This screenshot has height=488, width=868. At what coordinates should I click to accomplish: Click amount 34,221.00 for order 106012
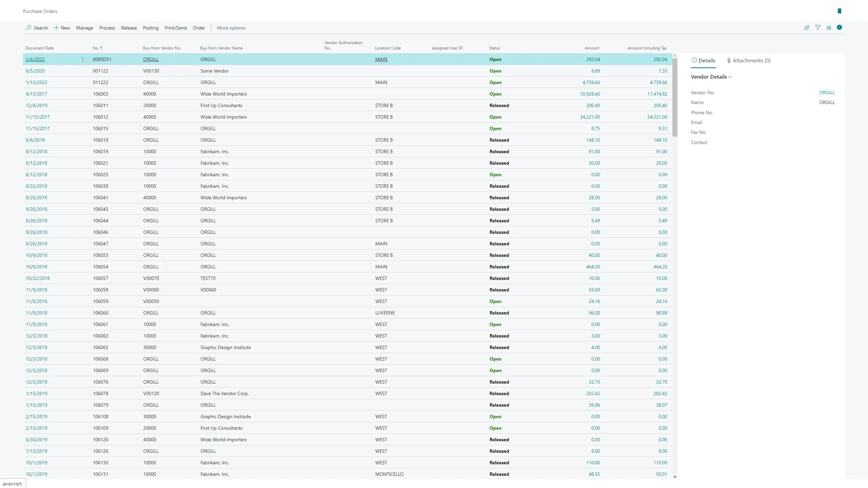590,117
